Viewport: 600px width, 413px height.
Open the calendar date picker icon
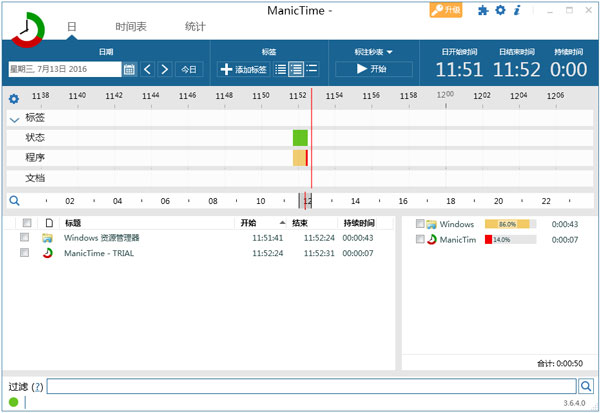click(x=129, y=69)
